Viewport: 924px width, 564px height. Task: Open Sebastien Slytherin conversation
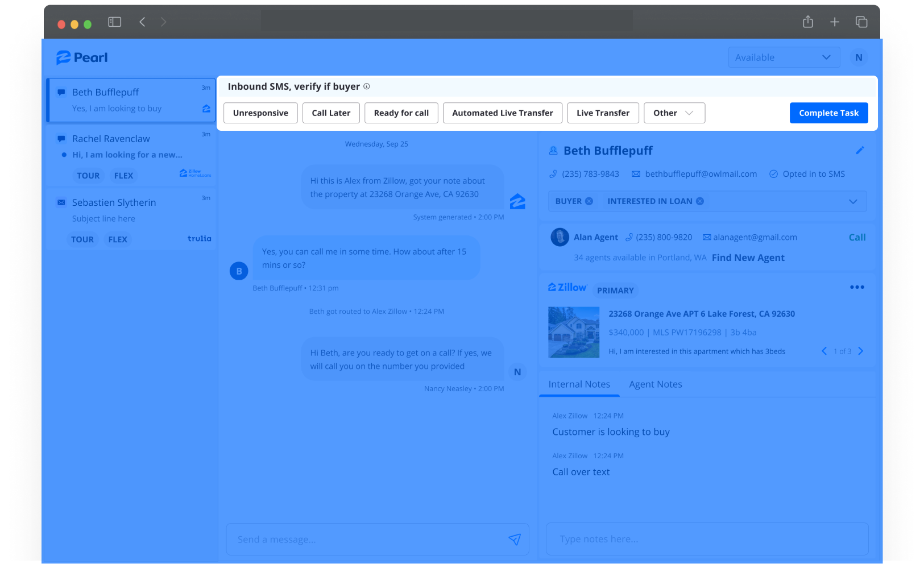pos(131,219)
